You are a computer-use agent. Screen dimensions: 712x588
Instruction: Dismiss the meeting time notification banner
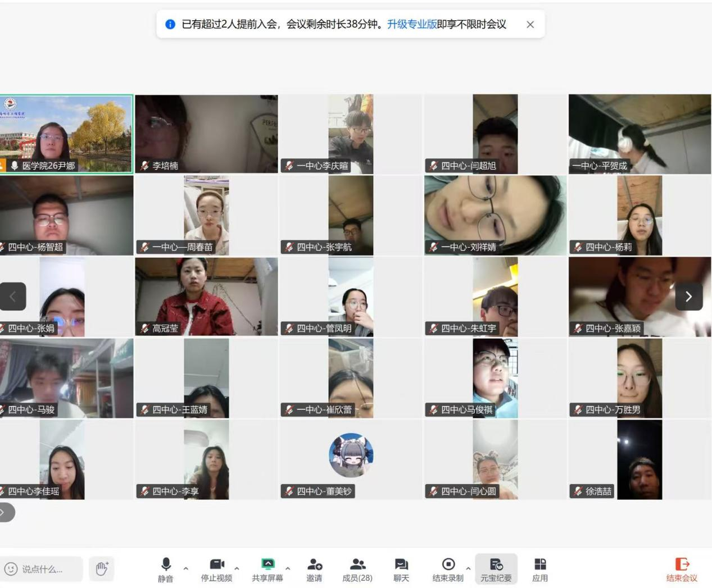530,24
